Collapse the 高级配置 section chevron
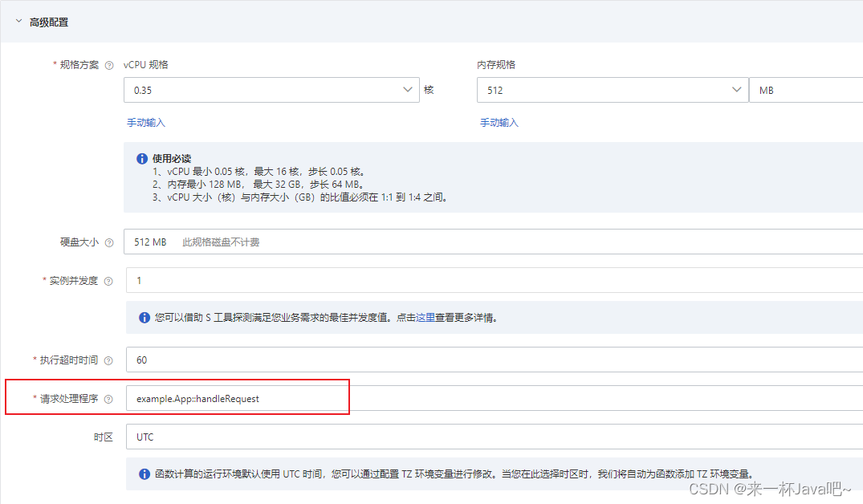The image size is (863, 504). point(18,22)
